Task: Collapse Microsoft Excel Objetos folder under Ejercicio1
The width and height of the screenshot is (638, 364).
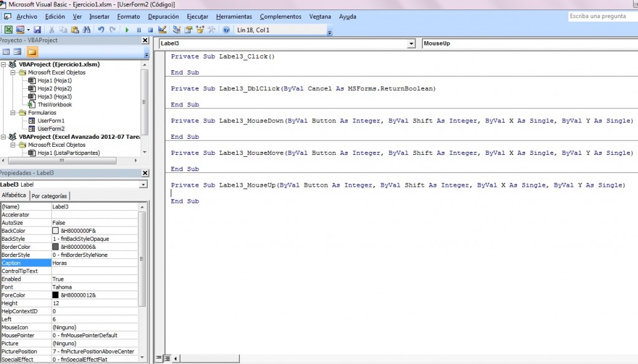Action: 13,72
